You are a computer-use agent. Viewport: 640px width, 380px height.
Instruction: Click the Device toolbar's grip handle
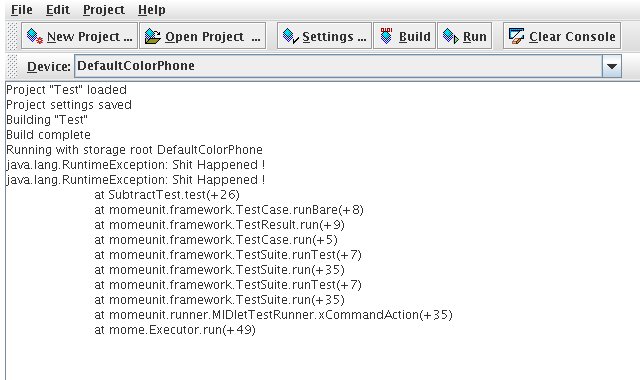[13, 66]
